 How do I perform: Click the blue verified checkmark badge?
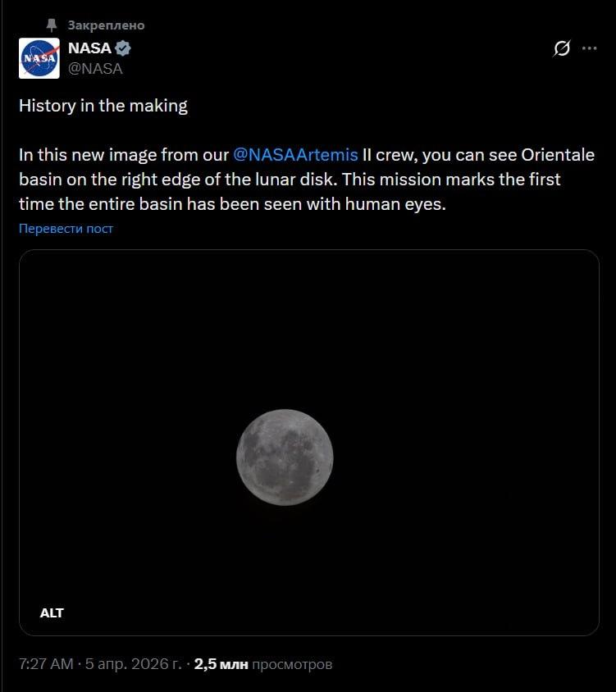click(124, 48)
